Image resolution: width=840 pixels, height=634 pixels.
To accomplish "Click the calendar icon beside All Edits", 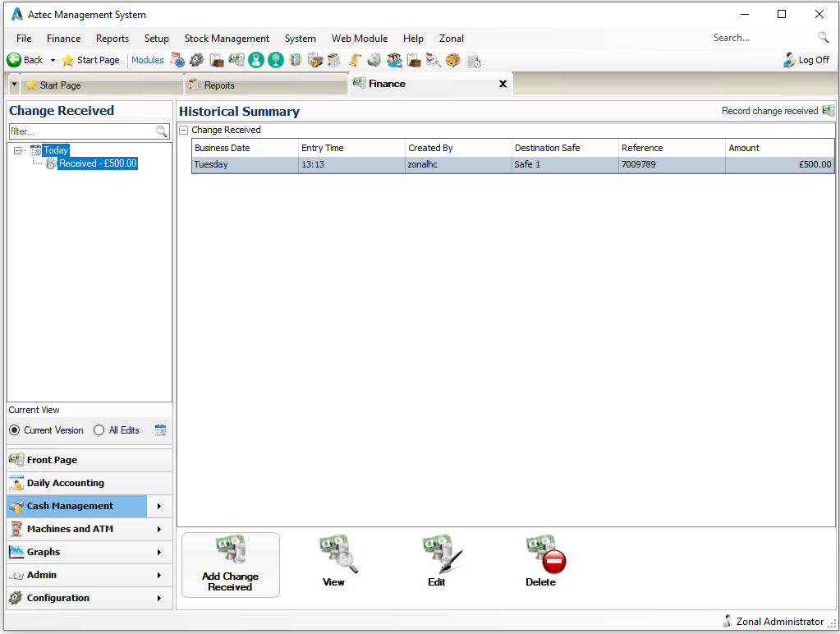I will pyautogui.click(x=160, y=430).
